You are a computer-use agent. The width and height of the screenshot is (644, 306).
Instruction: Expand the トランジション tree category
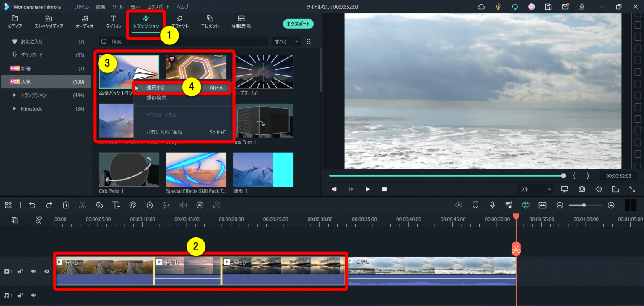click(16, 95)
